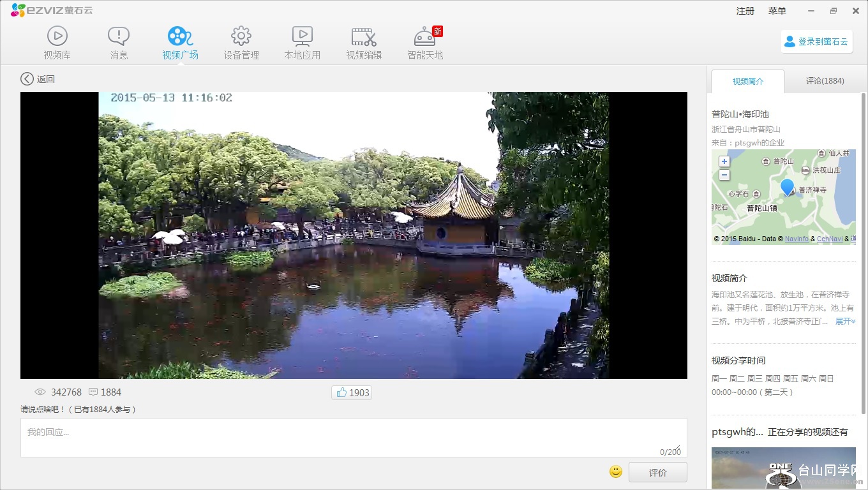Like the video with thumbs-up 1903
The width and height of the screenshot is (868, 490).
coord(352,392)
